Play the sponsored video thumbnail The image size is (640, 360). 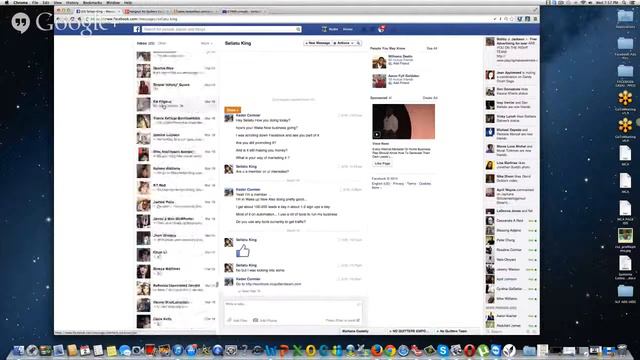pos(403,122)
